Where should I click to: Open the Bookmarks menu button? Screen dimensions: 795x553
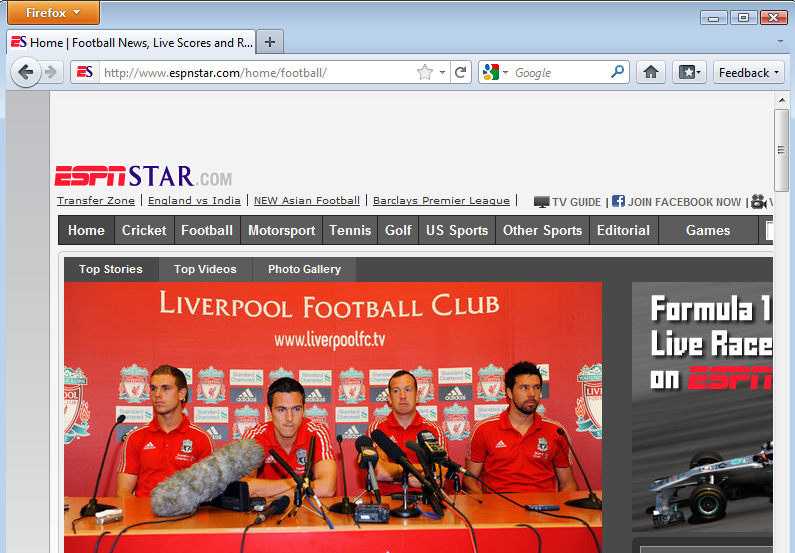[x=689, y=72]
